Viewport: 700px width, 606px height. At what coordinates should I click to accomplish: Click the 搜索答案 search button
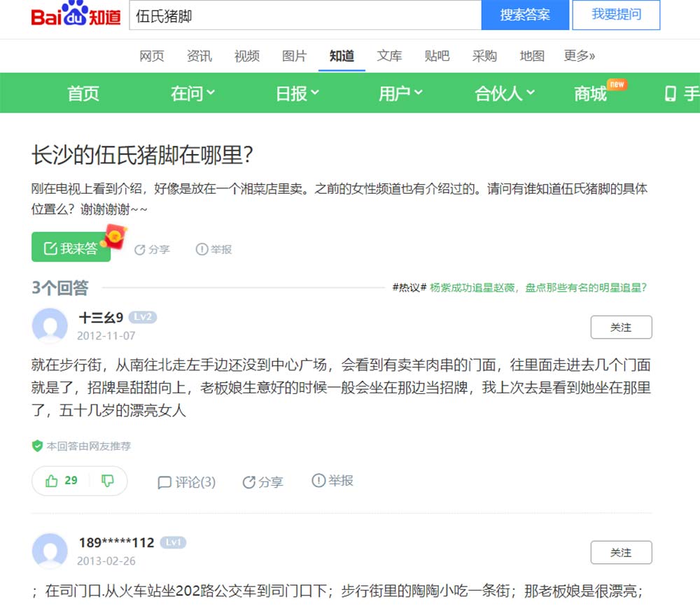tap(524, 15)
